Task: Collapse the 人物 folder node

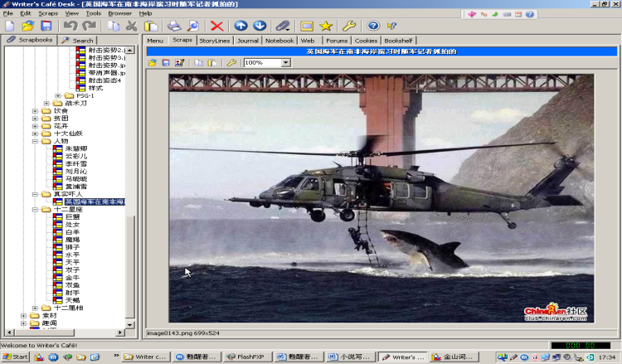Action: [35, 141]
